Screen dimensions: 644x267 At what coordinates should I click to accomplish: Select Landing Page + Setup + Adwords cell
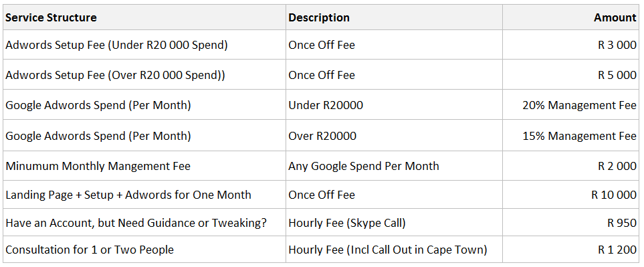pyautogui.click(x=144, y=194)
